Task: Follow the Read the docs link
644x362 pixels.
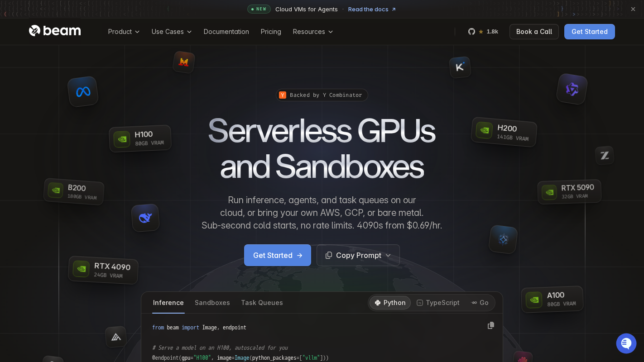Action: click(372, 9)
